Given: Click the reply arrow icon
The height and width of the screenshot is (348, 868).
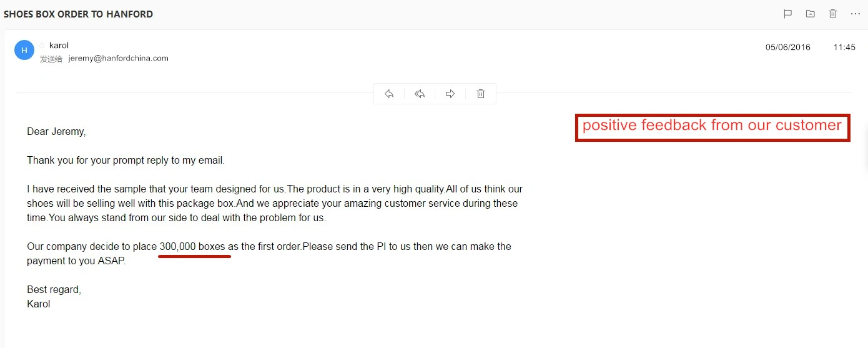Looking at the screenshot, I should pyautogui.click(x=389, y=94).
